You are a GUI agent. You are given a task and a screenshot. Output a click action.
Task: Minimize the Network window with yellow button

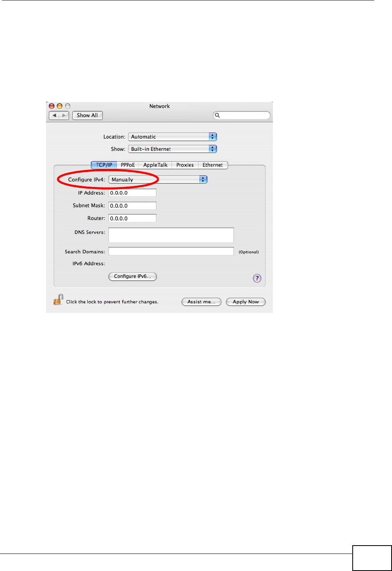[60, 106]
